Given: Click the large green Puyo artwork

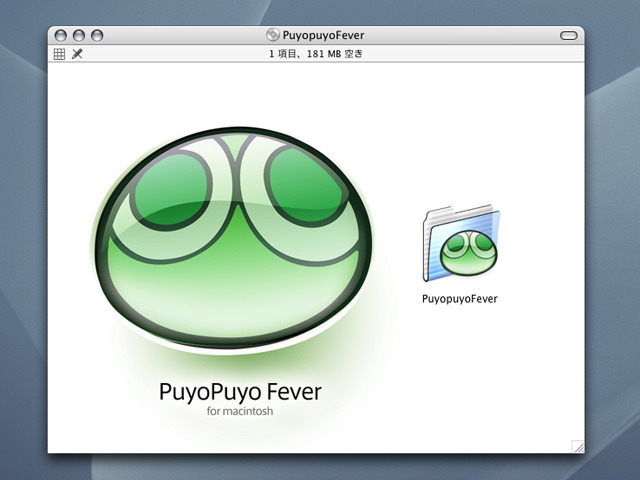Looking at the screenshot, I should (x=233, y=239).
